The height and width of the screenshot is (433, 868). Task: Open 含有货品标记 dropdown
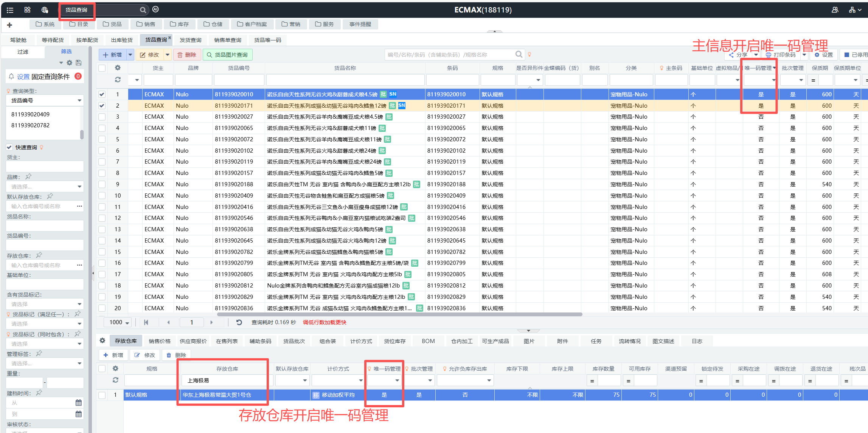45,304
